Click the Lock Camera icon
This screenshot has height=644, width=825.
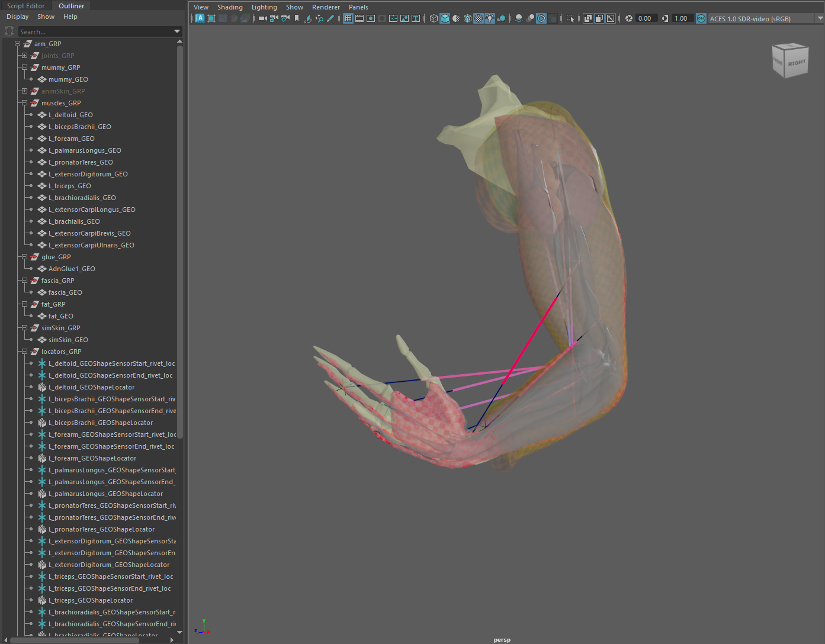point(274,18)
